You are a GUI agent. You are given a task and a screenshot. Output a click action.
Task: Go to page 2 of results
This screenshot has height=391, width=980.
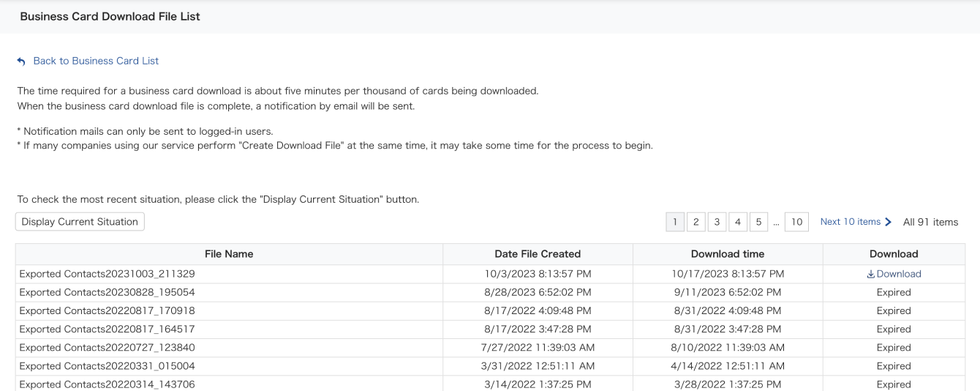pyautogui.click(x=696, y=222)
